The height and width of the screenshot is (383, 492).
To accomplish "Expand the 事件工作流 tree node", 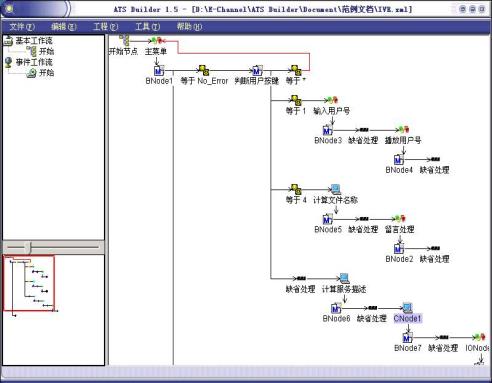I will (8, 62).
